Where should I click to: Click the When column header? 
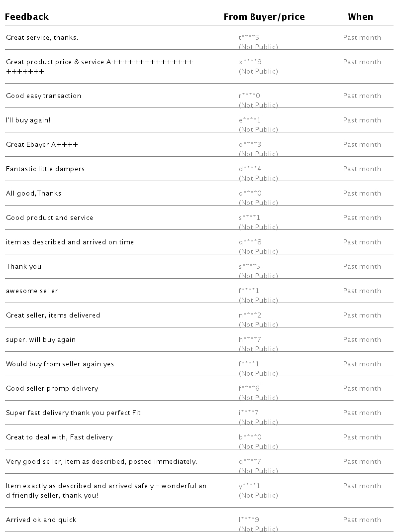(x=360, y=17)
